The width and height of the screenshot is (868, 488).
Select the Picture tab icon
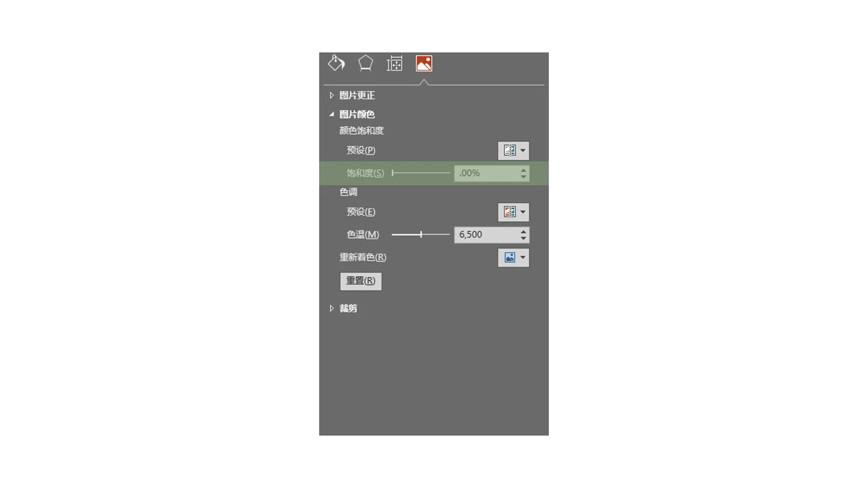click(x=424, y=63)
